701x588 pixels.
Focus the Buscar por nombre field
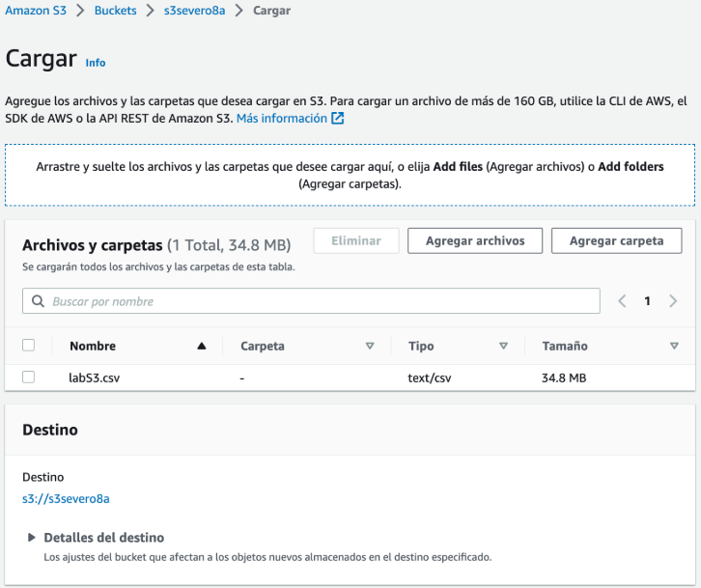point(319,301)
